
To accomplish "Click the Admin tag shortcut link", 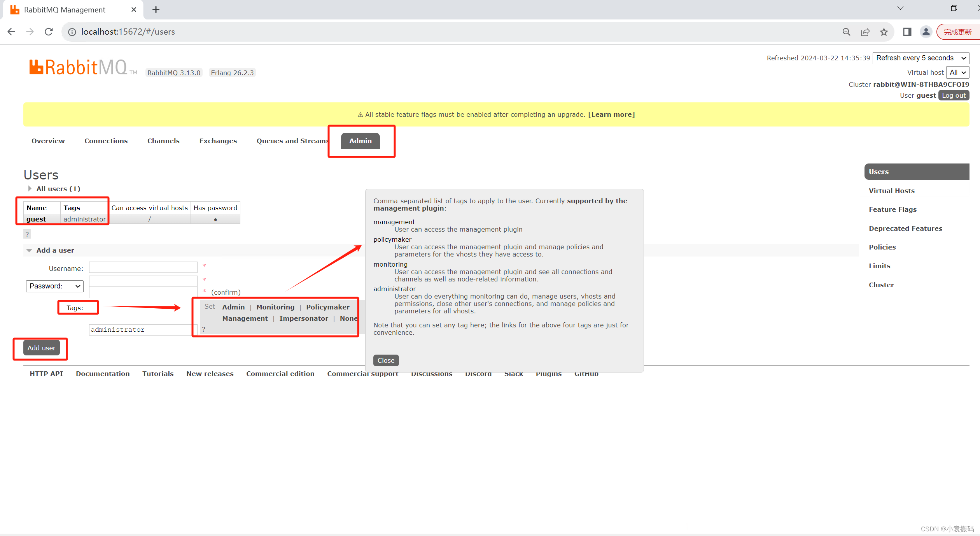I will (233, 306).
